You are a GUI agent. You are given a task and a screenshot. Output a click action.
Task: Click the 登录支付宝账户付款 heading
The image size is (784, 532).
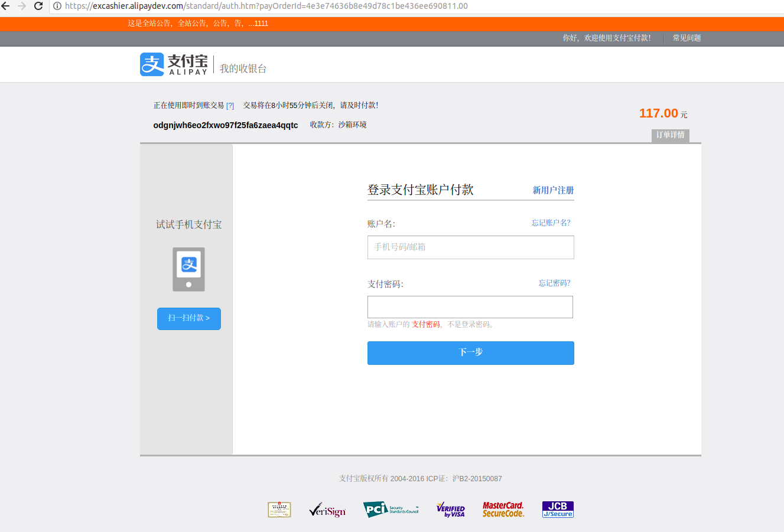(421, 190)
